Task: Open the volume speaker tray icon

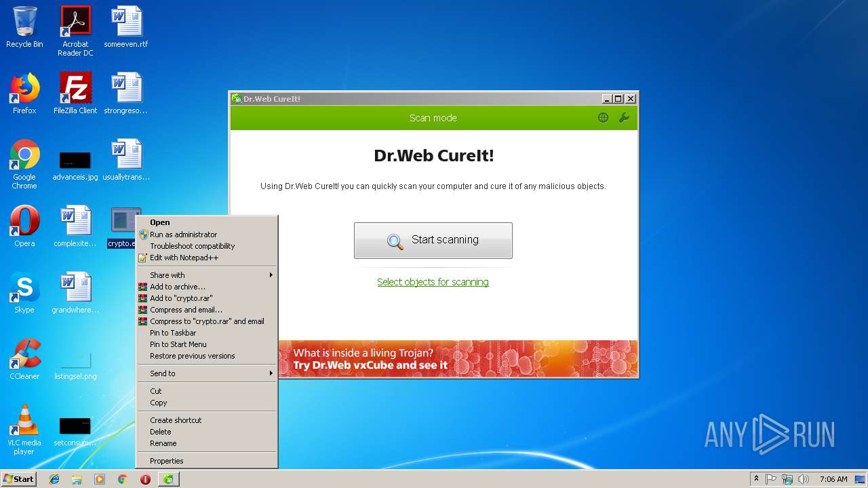Action: (804, 479)
